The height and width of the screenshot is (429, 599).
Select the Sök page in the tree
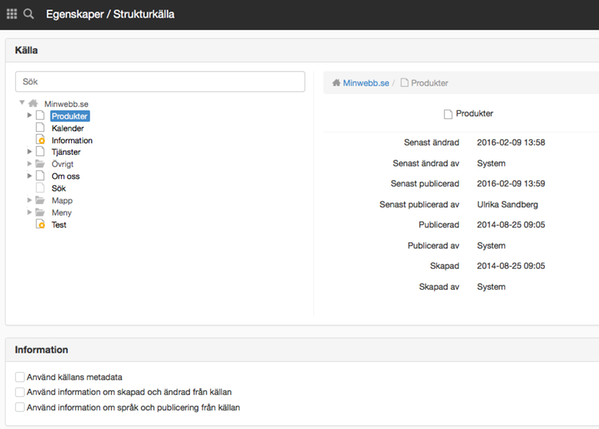click(59, 188)
